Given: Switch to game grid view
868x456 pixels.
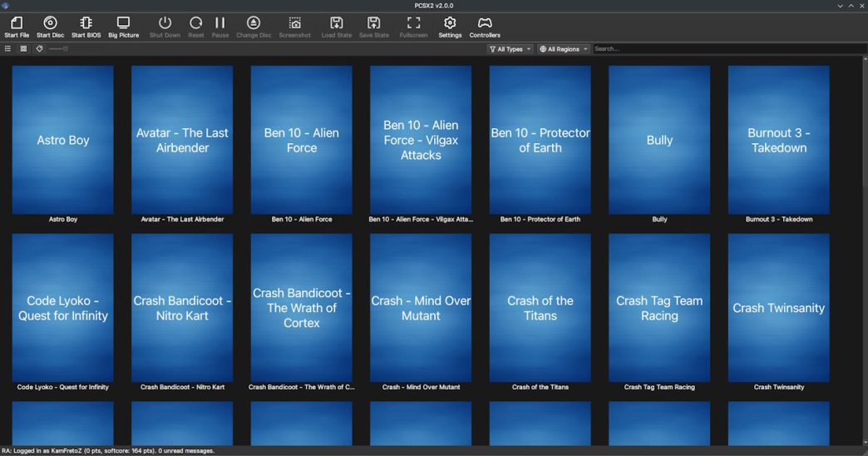Looking at the screenshot, I should click(23, 49).
